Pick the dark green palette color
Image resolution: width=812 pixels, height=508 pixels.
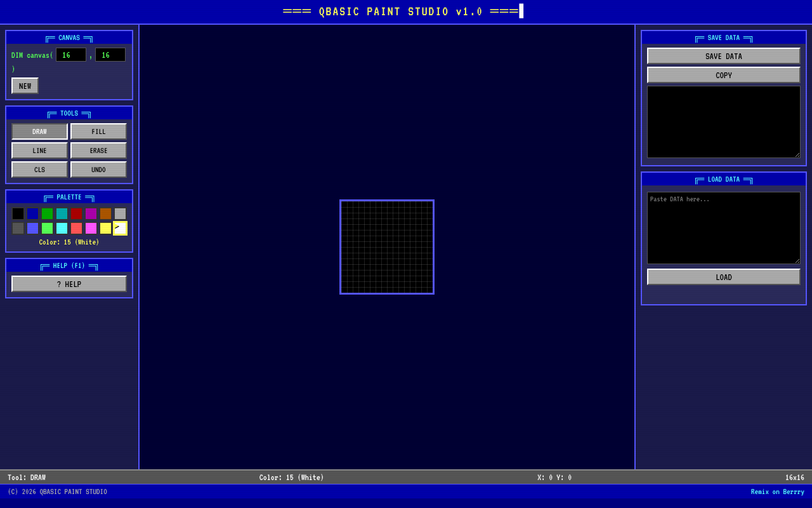tap(47, 213)
